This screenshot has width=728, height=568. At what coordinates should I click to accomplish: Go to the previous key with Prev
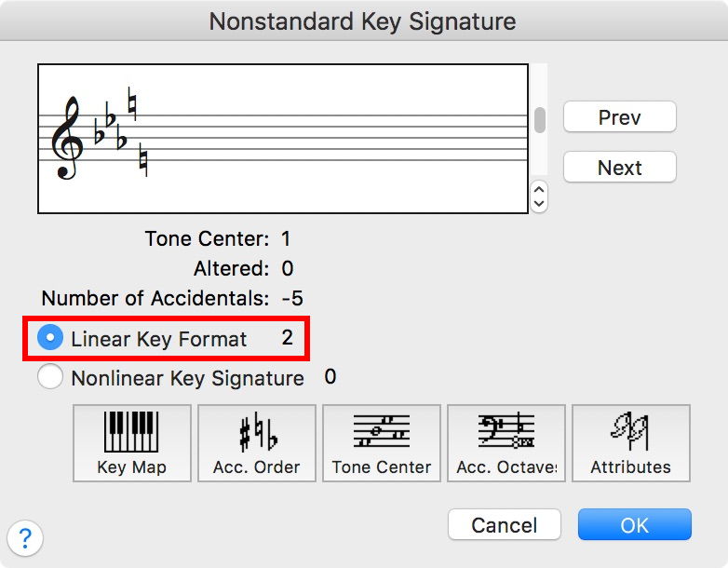tap(619, 118)
